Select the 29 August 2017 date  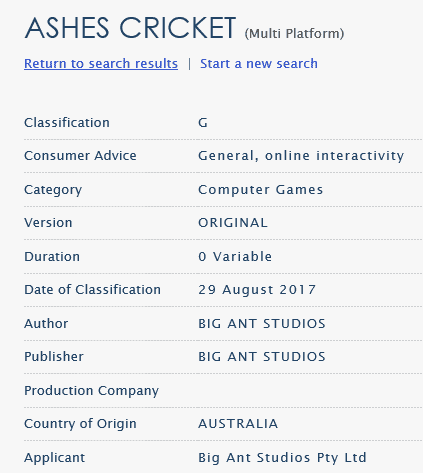point(257,290)
